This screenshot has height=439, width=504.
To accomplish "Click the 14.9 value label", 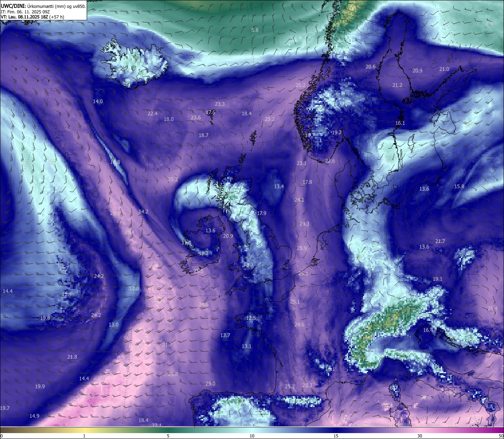I will coord(34,416).
